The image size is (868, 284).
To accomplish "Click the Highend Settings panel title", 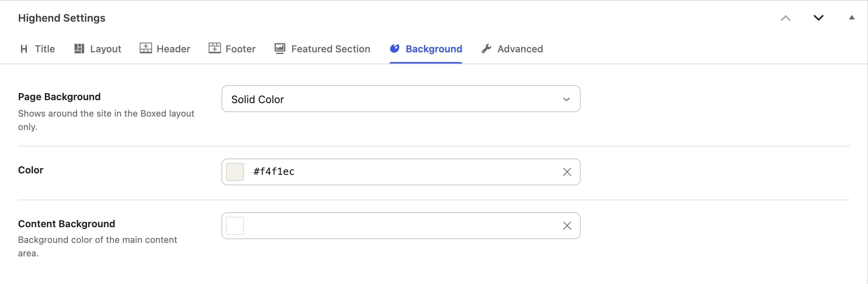I will click(x=62, y=18).
